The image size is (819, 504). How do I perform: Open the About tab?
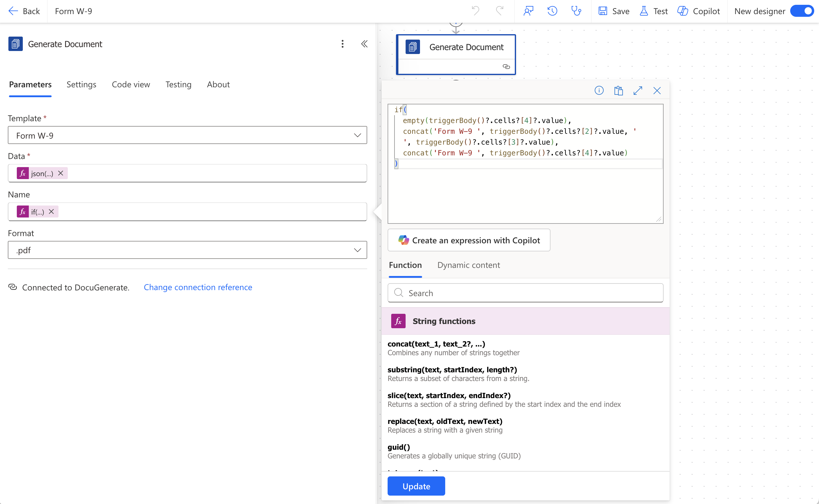pos(218,84)
